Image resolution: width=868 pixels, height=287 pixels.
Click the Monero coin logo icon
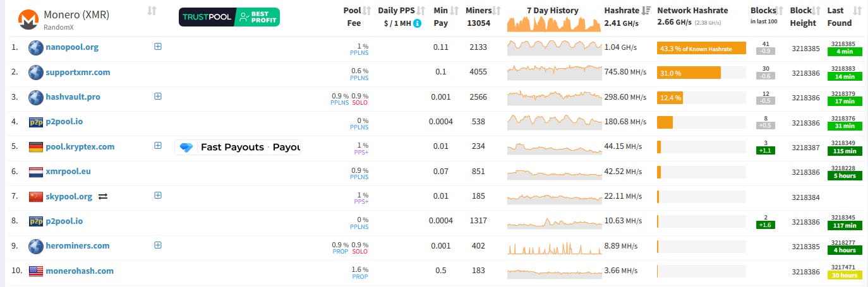point(29,20)
